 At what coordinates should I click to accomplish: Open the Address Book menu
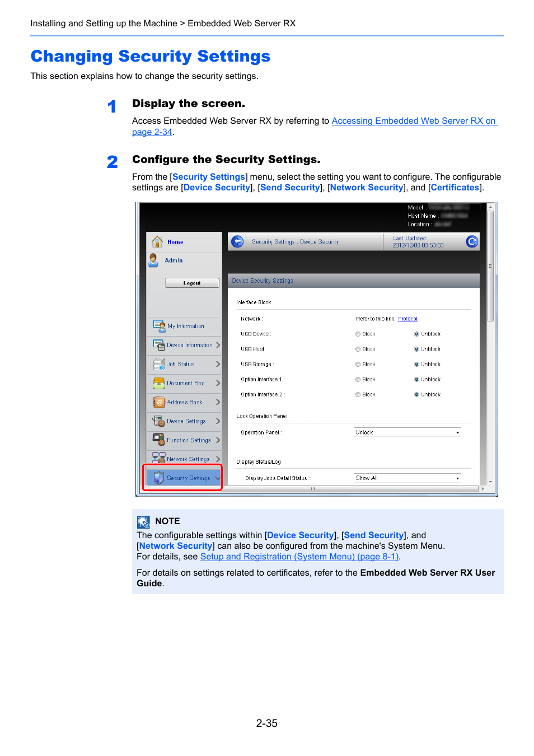click(184, 402)
